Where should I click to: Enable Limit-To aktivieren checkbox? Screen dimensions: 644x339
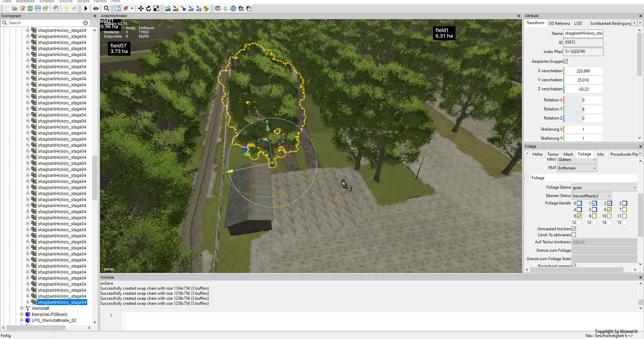pos(574,235)
